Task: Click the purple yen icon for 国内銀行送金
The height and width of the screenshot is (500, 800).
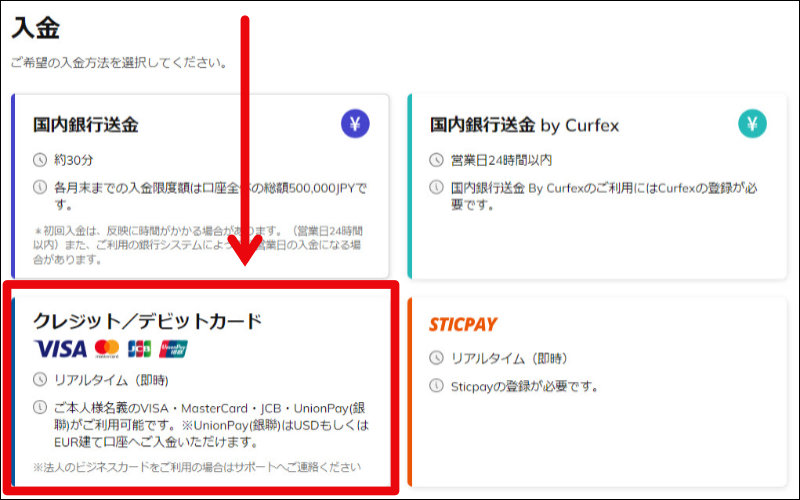Action: pos(355,123)
